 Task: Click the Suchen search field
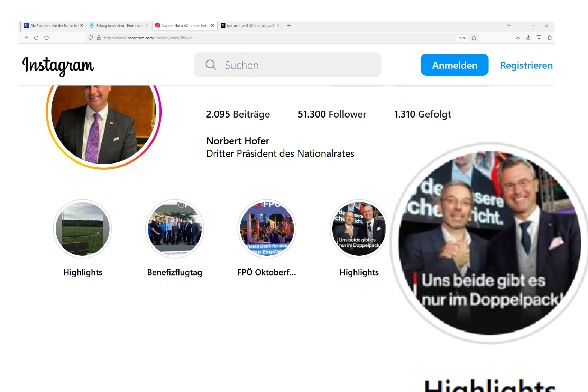click(x=287, y=65)
